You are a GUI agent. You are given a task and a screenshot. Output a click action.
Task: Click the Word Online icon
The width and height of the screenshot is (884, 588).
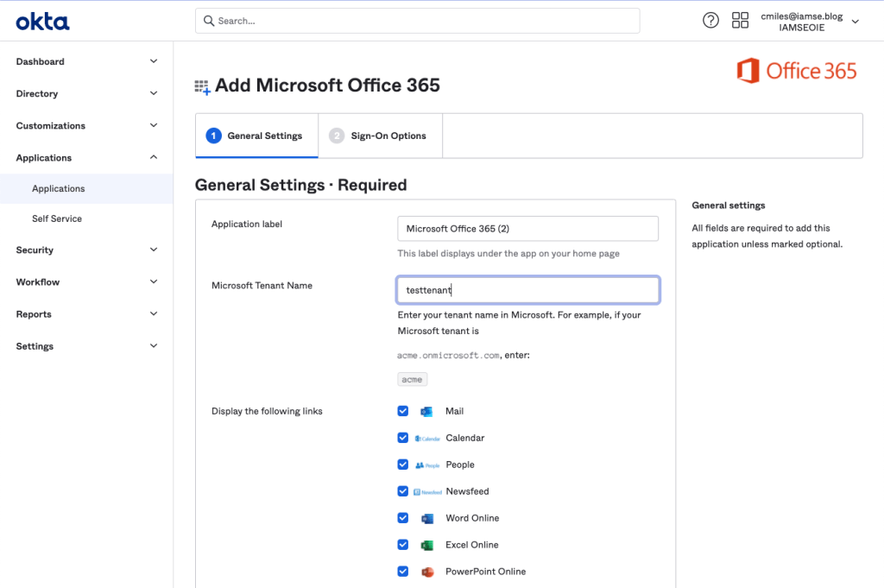[426, 519]
